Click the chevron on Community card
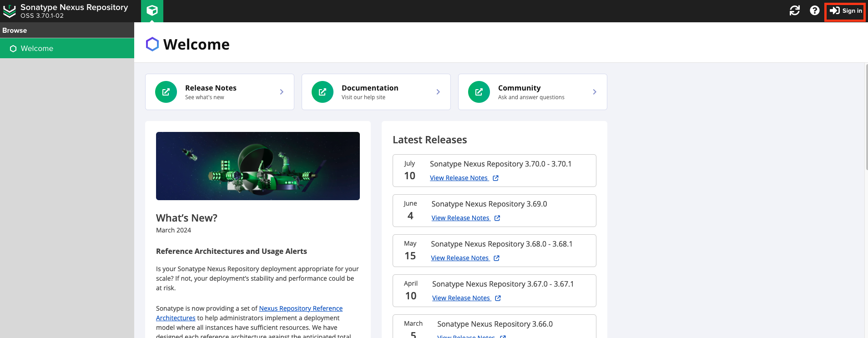This screenshot has width=868, height=338. 595,92
